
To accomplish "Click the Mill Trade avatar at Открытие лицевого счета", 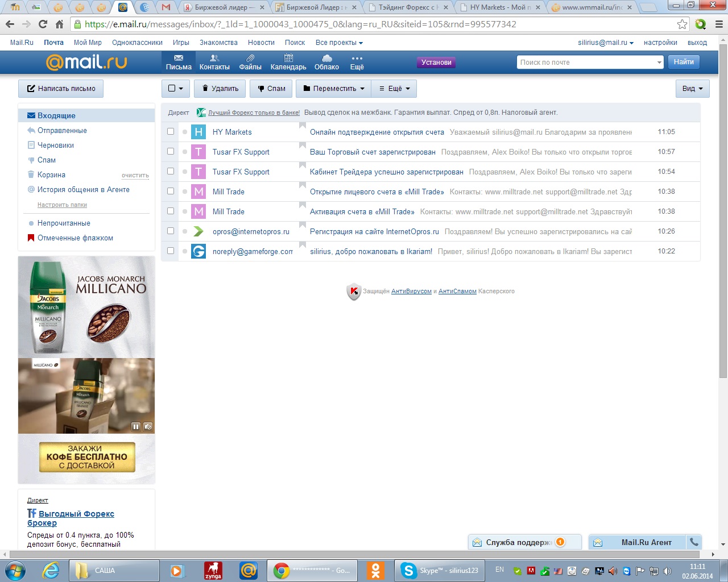I will click(198, 192).
